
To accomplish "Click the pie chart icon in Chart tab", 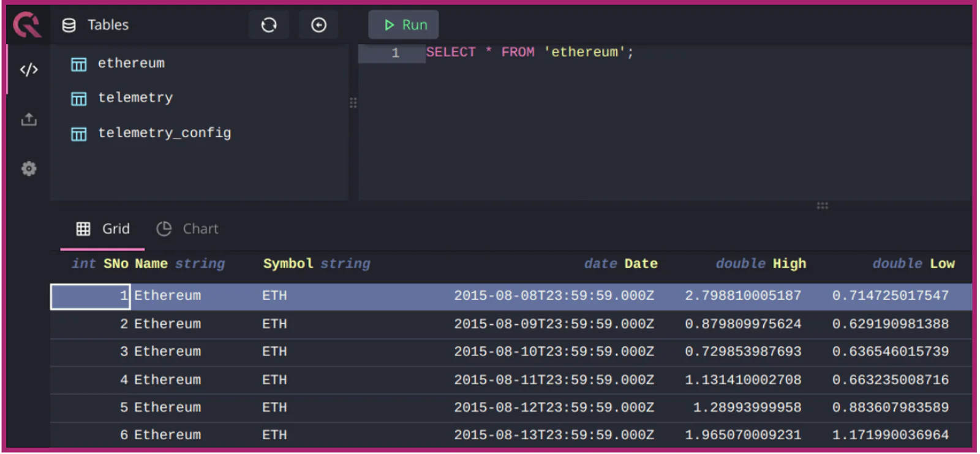I will tap(164, 229).
